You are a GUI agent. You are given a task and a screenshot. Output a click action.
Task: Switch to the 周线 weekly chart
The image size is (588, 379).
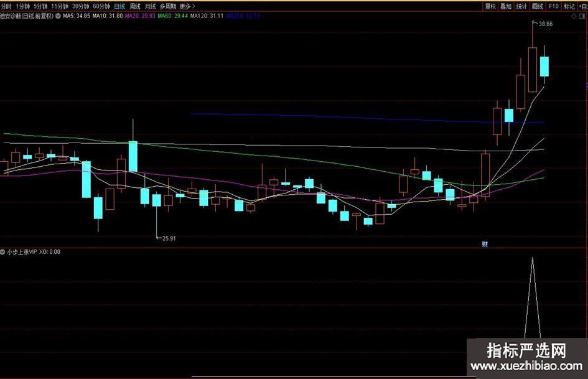[x=135, y=6]
